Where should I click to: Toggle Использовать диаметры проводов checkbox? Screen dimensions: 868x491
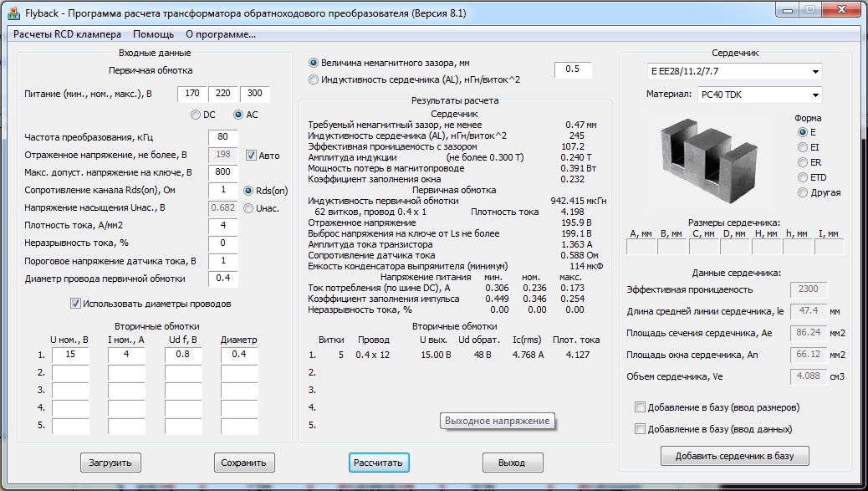76,304
